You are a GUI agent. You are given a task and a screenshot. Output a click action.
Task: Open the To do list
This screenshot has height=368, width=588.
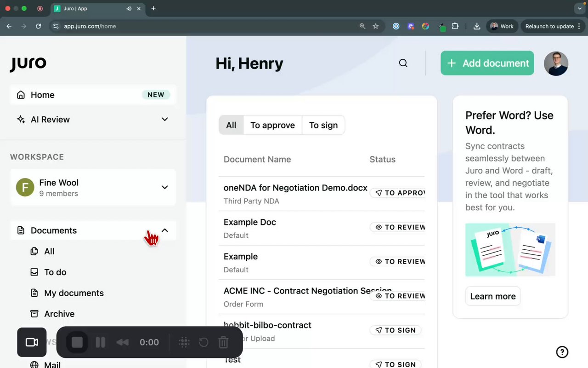55,272
